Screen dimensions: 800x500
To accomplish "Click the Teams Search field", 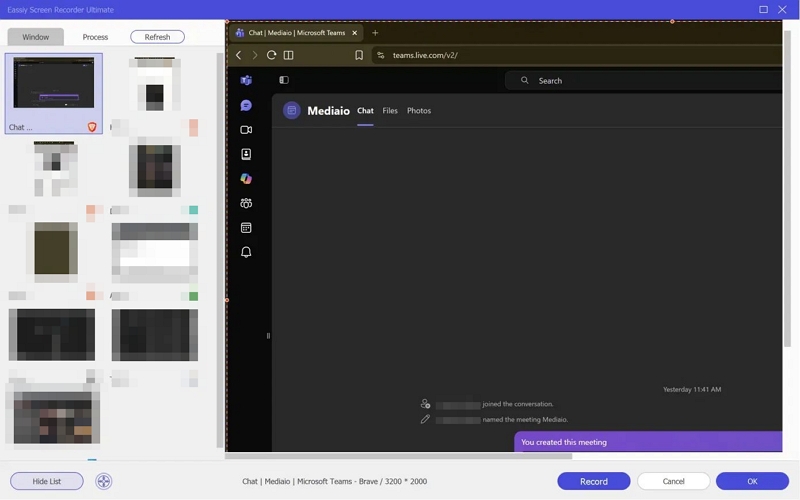I will [x=643, y=81].
